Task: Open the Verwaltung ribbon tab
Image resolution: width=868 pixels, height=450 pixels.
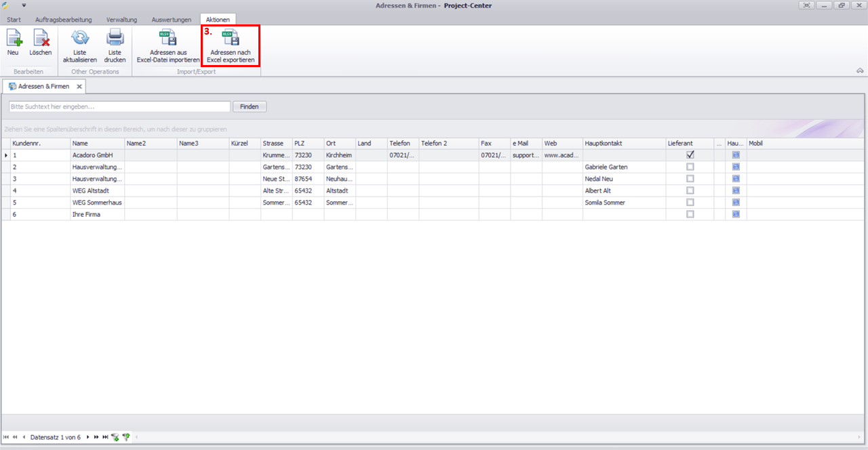Action: [x=121, y=20]
